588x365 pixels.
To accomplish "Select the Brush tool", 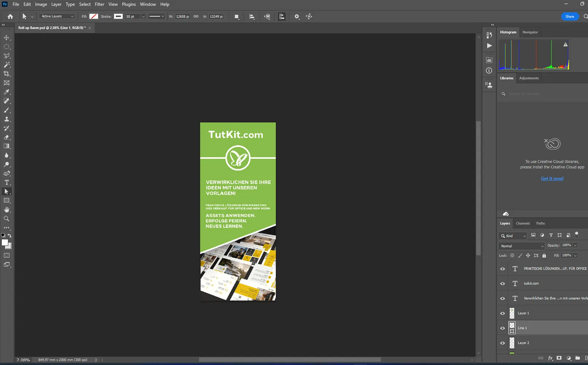I will (7, 110).
